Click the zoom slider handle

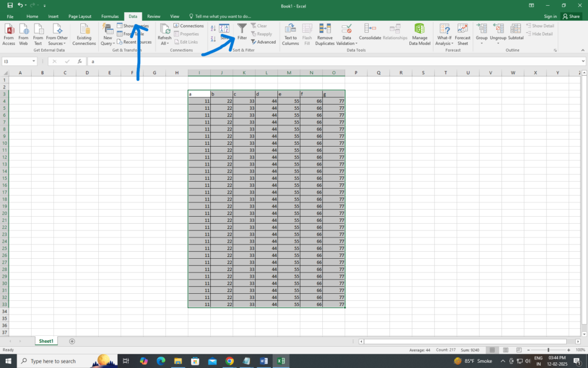pos(548,350)
